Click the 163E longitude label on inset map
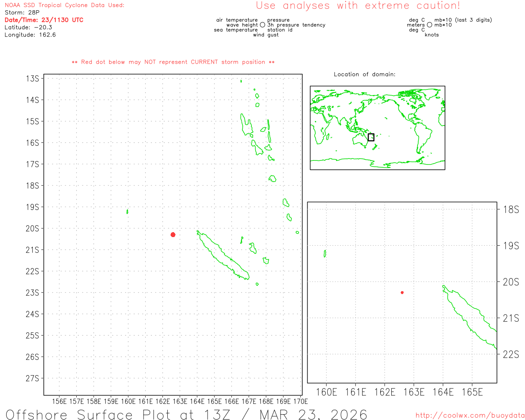The height and width of the screenshot is (420, 525). pos(414,392)
